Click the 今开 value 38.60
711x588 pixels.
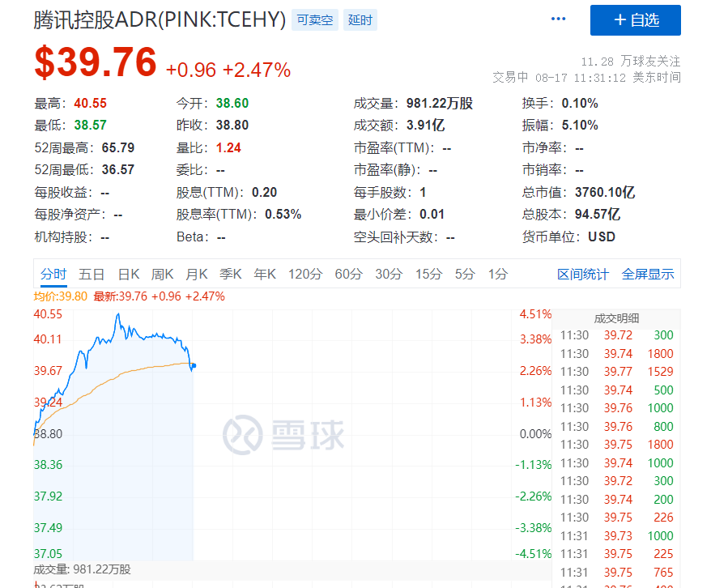pyautogui.click(x=232, y=104)
